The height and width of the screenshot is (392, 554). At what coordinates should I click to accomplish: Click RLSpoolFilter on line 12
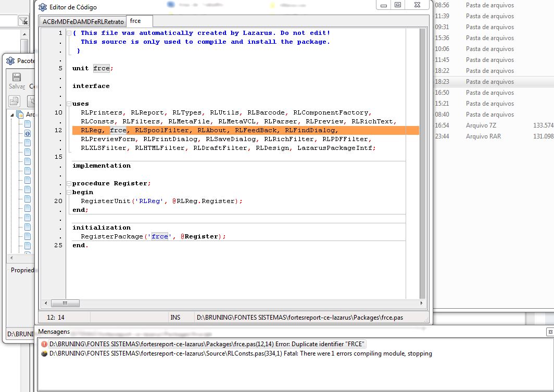point(162,130)
